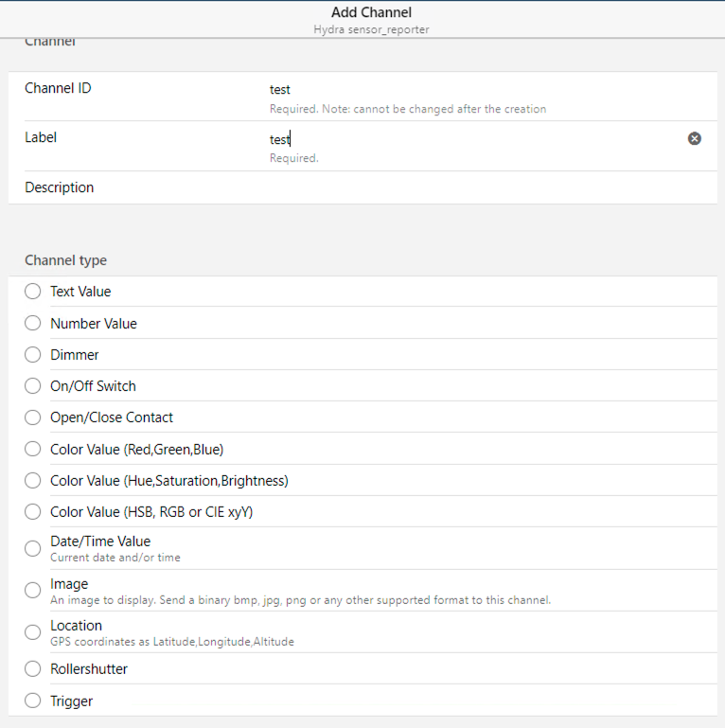This screenshot has width=725, height=728.
Task: Click the Channel ID input field
Action: click(473, 90)
